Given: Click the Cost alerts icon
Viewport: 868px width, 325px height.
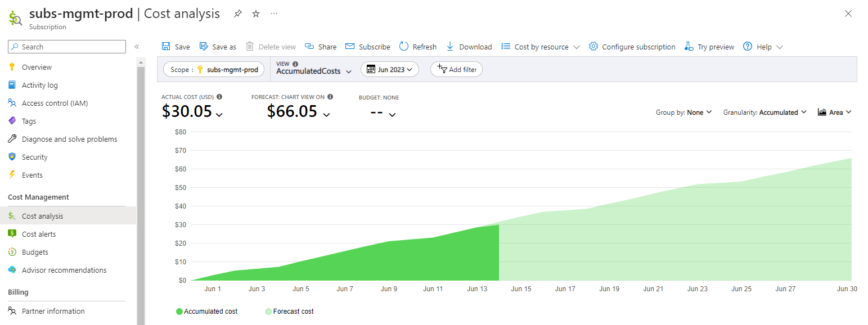Looking at the screenshot, I should pyautogui.click(x=12, y=234).
